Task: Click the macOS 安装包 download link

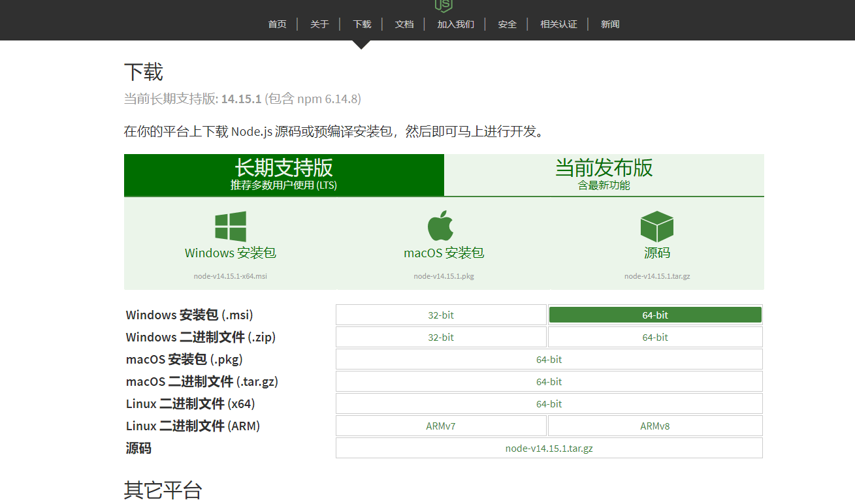Action: pos(444,253)
